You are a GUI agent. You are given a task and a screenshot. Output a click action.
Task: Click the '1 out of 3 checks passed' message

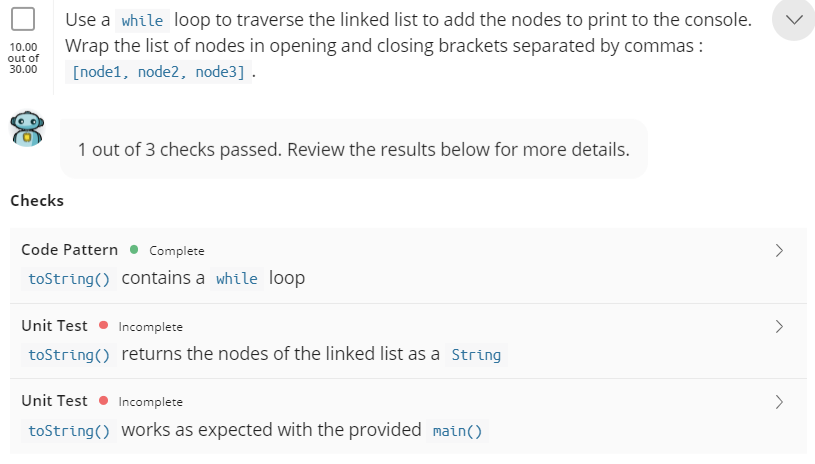[353, 150]
